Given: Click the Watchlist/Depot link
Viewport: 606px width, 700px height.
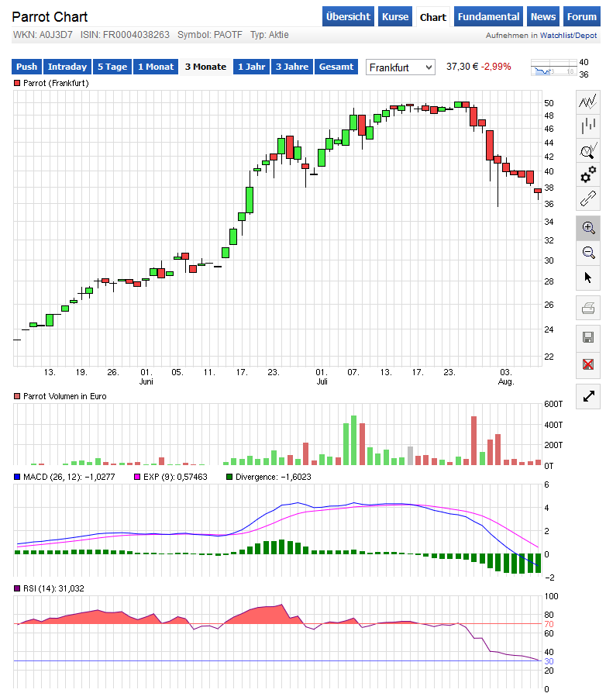Looking at the screenshot, I should click(568, 35).
